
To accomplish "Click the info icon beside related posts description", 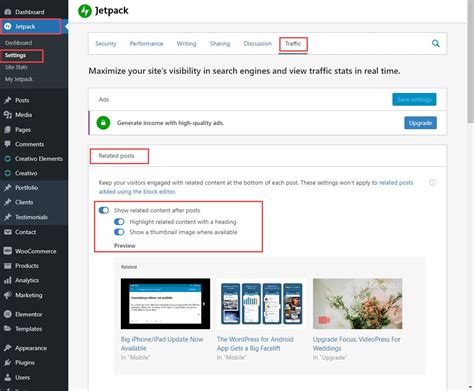I will point(432,182).
